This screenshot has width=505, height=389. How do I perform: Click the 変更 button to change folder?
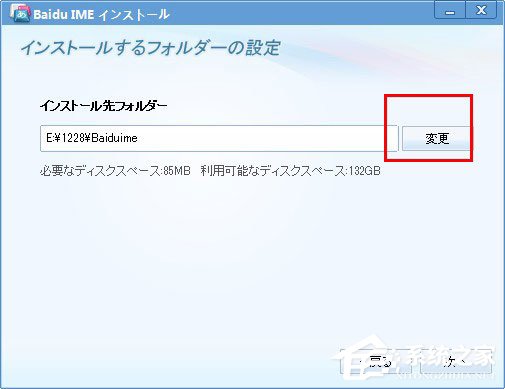point(437,138)
